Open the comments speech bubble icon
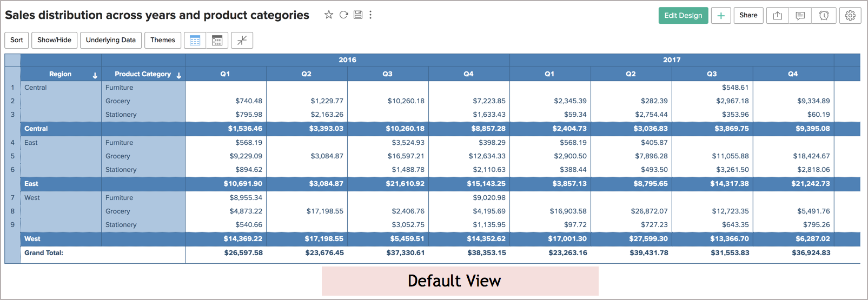 (800, 16)
